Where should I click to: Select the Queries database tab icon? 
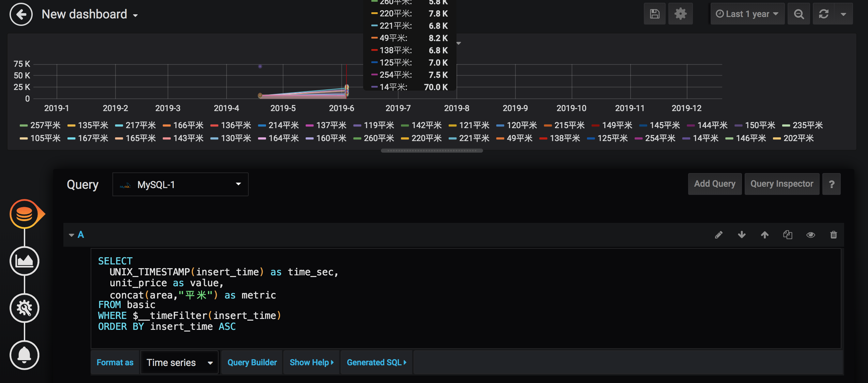[25, 214]
